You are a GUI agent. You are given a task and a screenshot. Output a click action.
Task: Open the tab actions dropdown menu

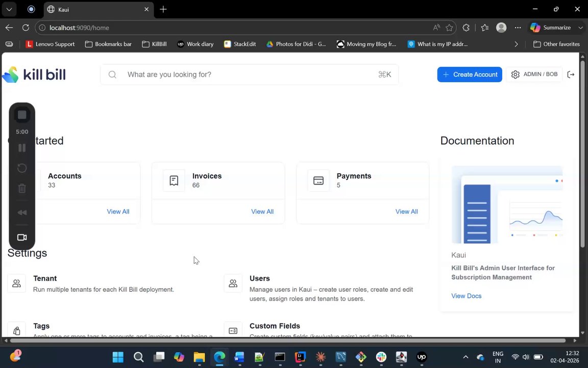9,9
